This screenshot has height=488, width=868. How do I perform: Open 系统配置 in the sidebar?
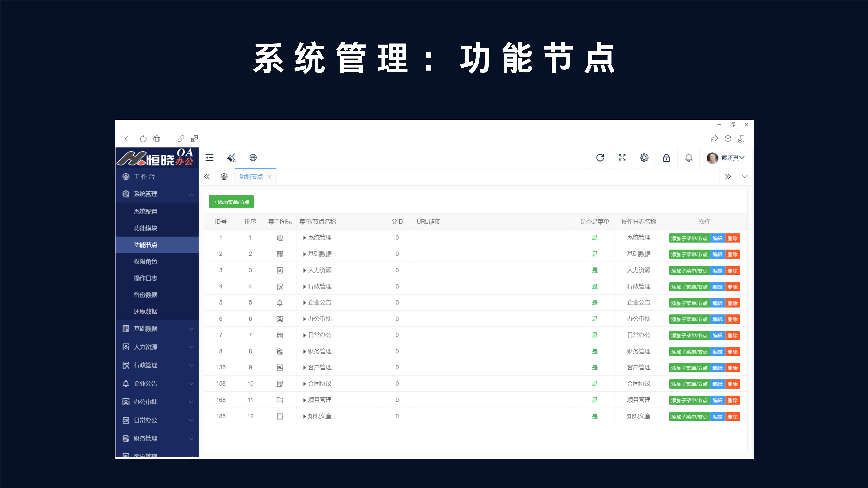tap(157, 212)
